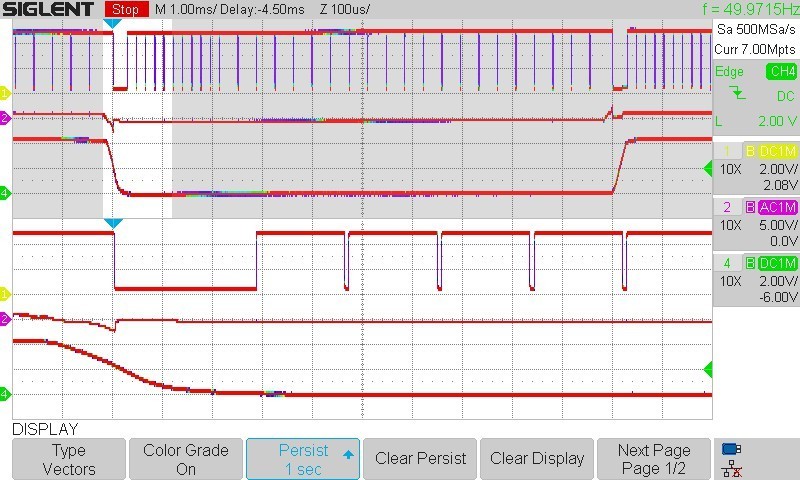Viewport: 800px width, 480px height.
Task: Click the zoom view green trigger level arrow
Action: (x=708, y=369)
